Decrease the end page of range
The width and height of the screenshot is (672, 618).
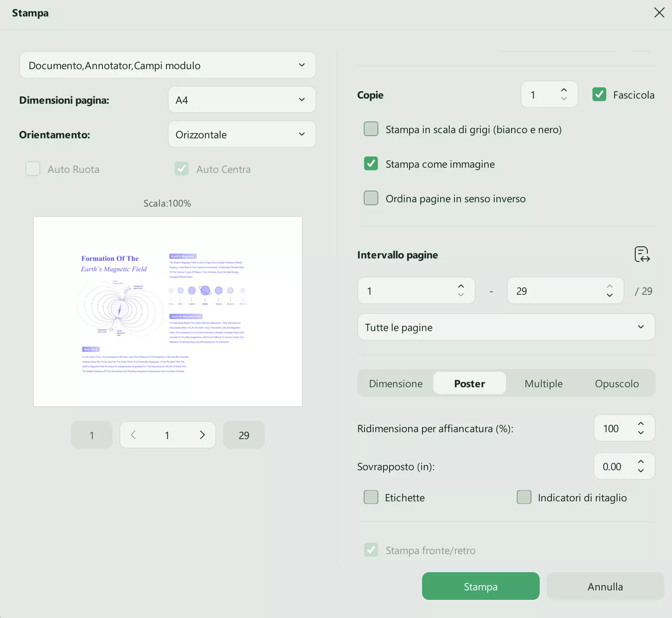pyautogui.click(x=610, y=295)
